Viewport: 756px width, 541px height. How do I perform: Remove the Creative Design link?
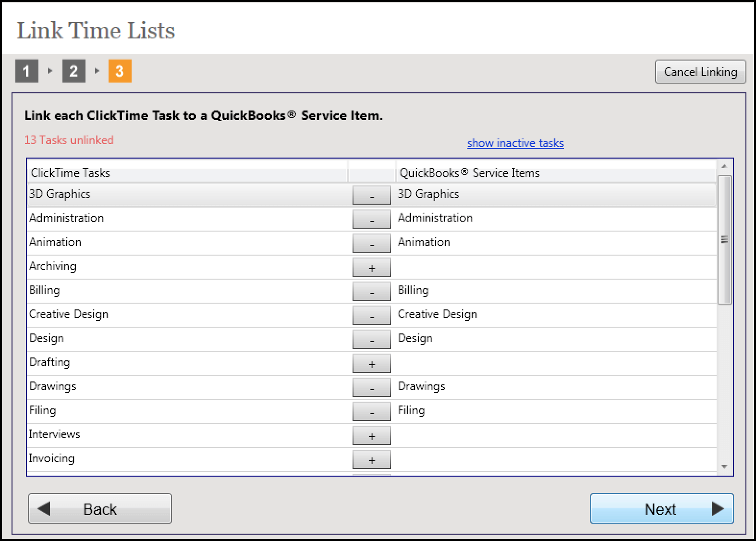click(371, 316)
